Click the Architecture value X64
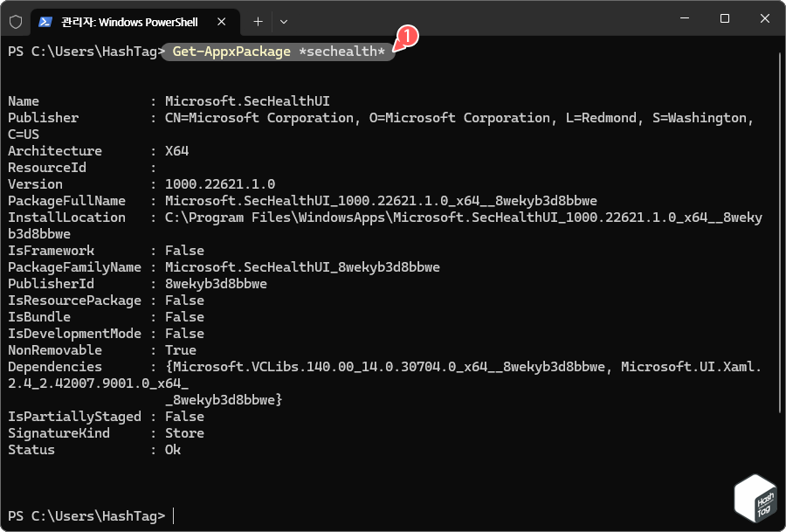This screenshot has height=532, width=786. (177, 150)
